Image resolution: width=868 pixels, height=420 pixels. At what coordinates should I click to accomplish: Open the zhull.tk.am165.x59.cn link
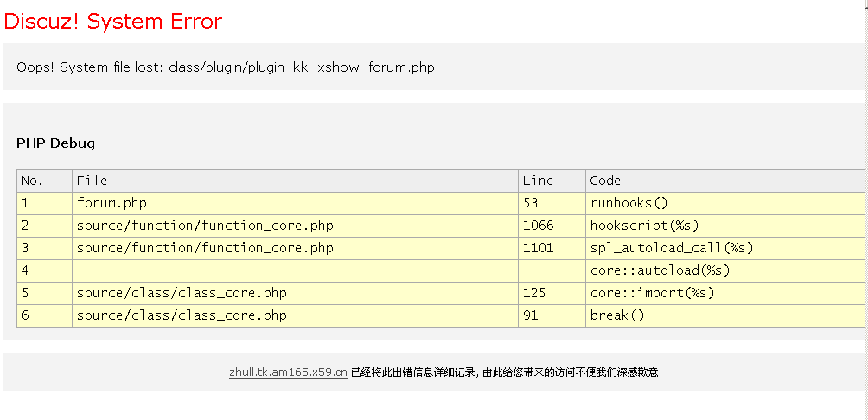click(288, 372)
